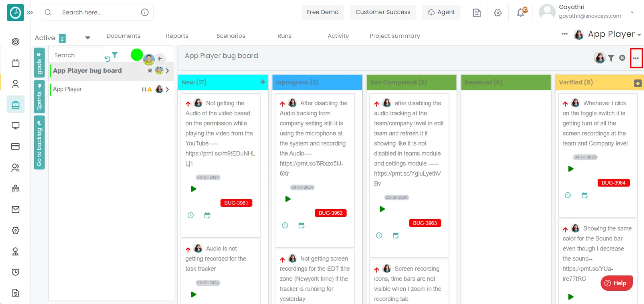The width and height of the screenshot is (644, 304).
Task: Switch to the Activity tab
Action: 338,36
